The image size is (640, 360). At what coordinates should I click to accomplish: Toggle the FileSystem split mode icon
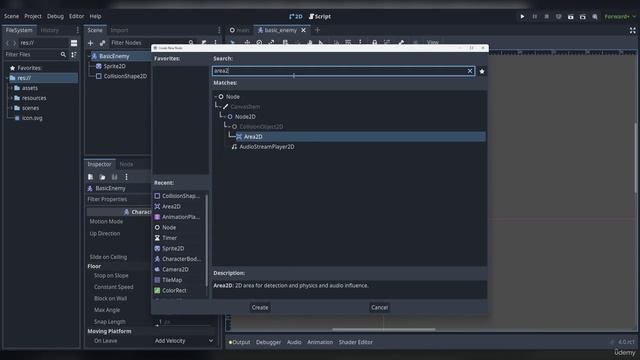[74, 43]
